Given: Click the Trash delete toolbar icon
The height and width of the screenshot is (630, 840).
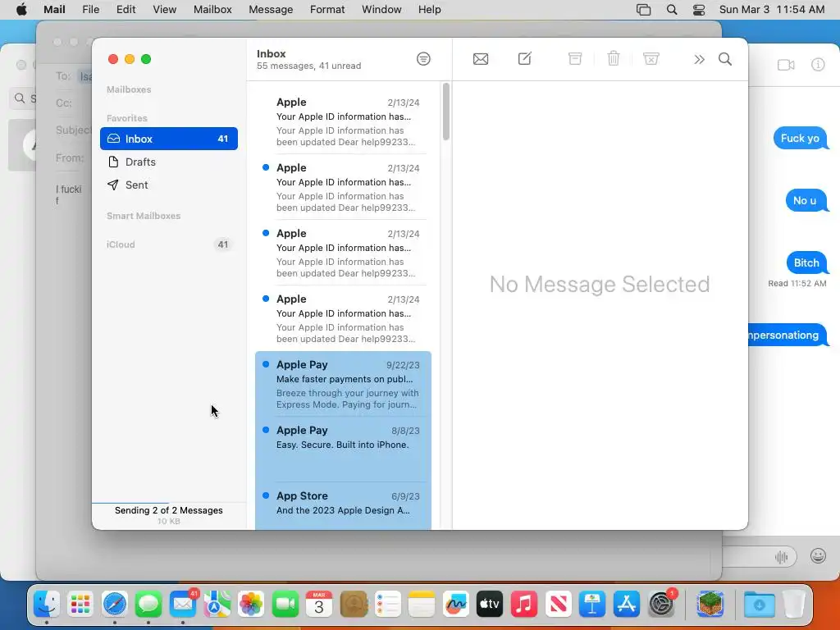Looking at the screenshot, I should point(614,58).
